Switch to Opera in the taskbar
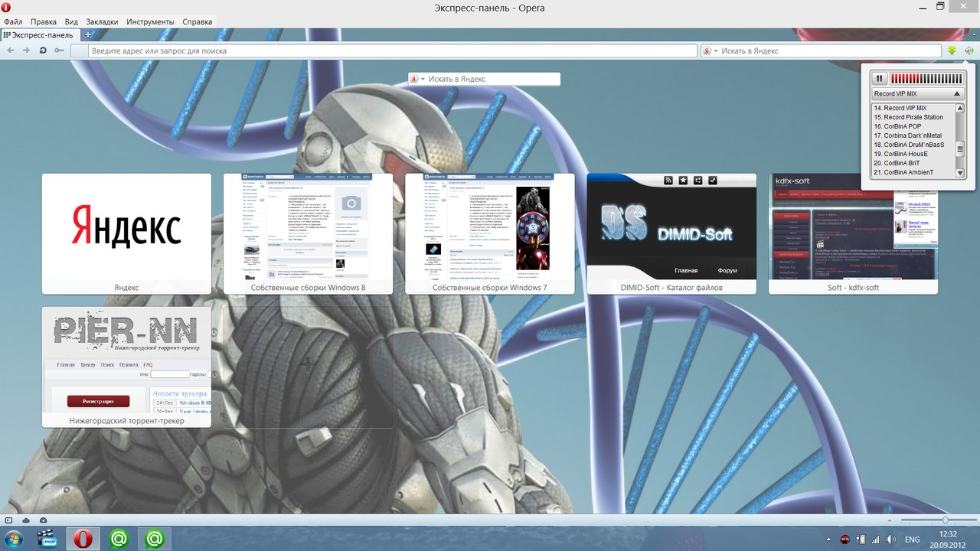Screen dimensions: 980x551 (x=83, y=539)
